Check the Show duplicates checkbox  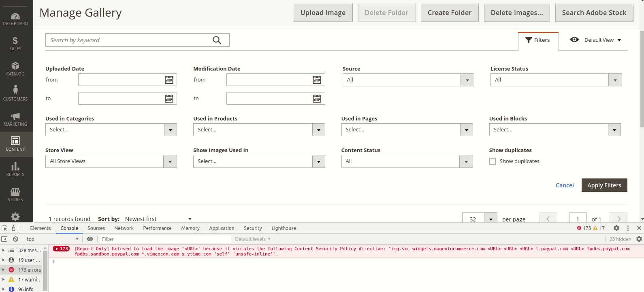[493, 161]
